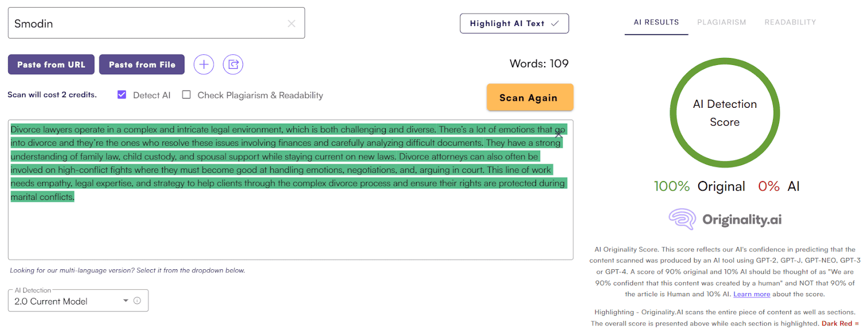Image resolution: width=868 pixels, height=331 pixels.
Task: Click the Originality.ai brain logo
Action: click(682, 219)
